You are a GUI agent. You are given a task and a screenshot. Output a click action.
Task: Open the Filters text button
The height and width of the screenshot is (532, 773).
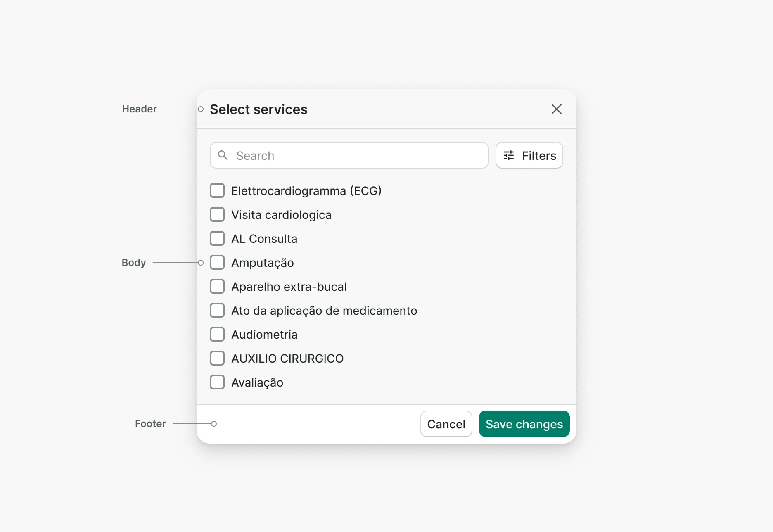[x=538, y=156]
